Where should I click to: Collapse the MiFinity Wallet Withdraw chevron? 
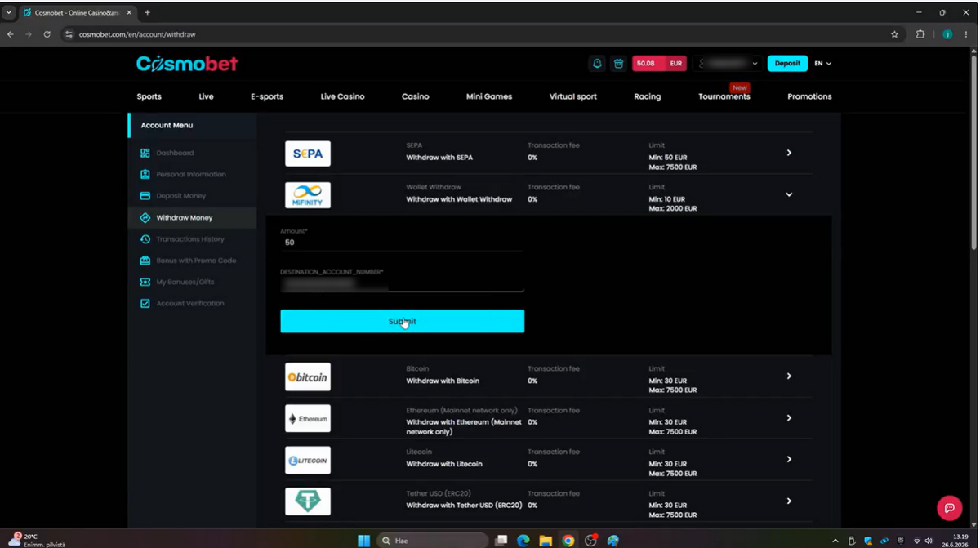tap(789, 194)
